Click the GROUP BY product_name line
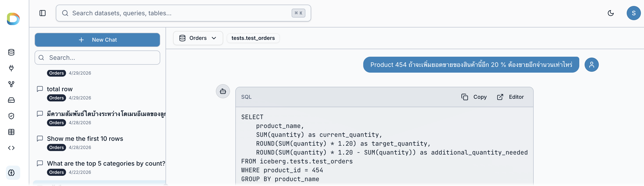 click(x=280, y=179)
